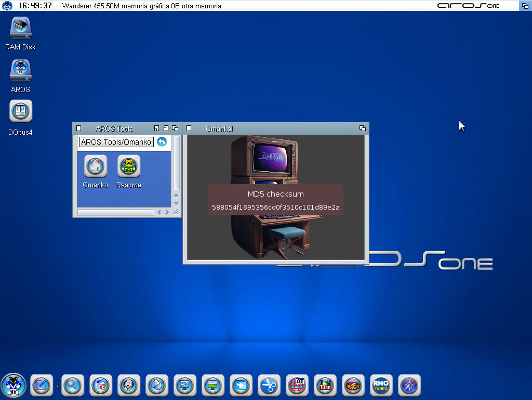Open the Readme text file icon

(x=128, y=166)
